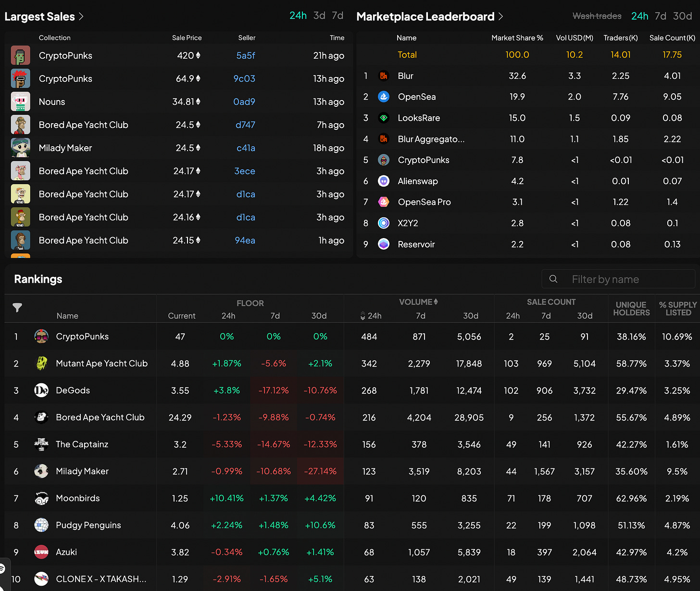Click the Nouns collection name
This screenshot has height=591, width=700.
(52, 101)
